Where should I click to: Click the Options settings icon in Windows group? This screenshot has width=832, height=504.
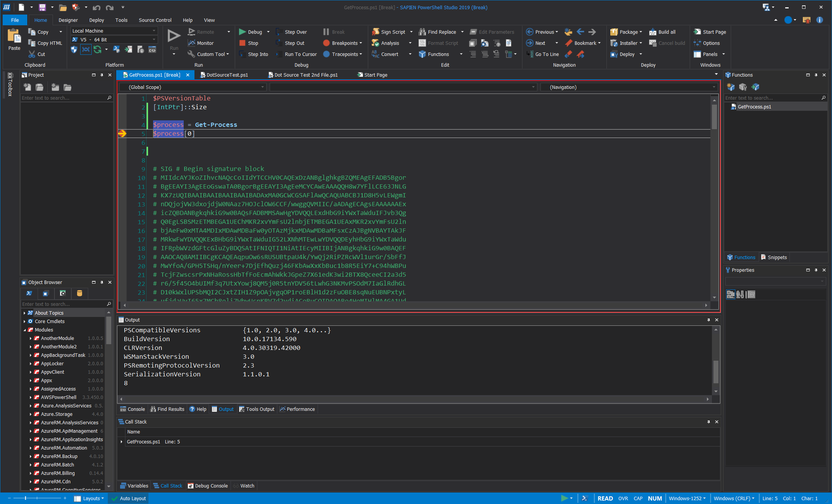(x=697, y=43)
